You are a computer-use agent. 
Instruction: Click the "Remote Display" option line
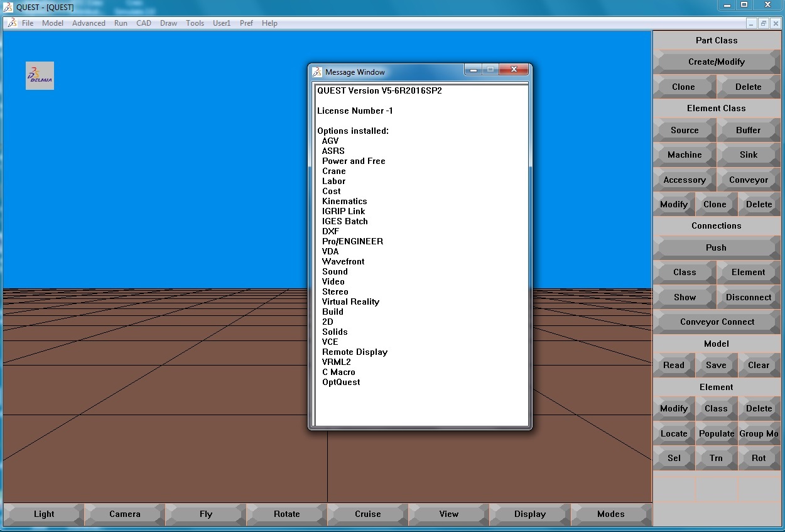pos(355,352)
